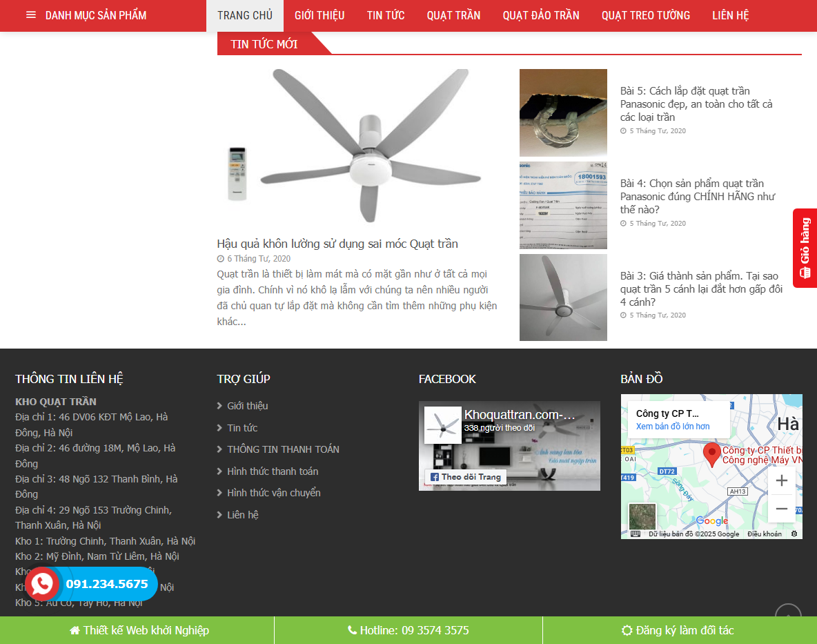The height and width of the screenshot is (644, 817).
Task: Click the phone call icon in the circle
Action: coord(42,583)
